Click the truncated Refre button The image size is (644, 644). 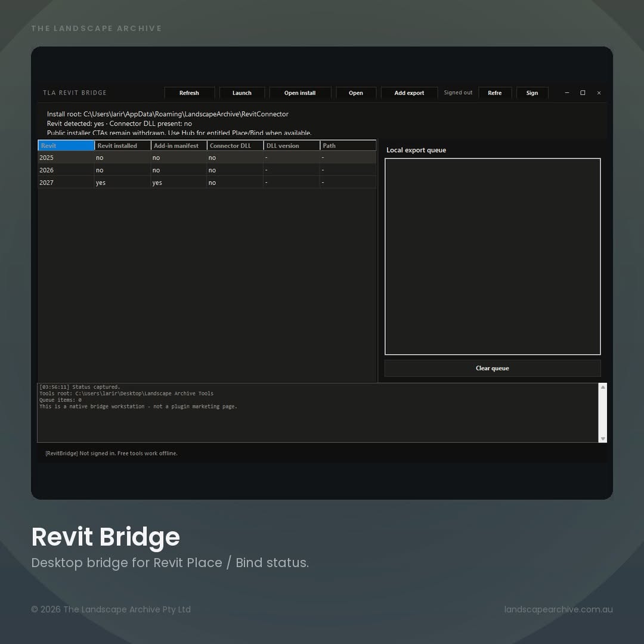tap(495, 93)
